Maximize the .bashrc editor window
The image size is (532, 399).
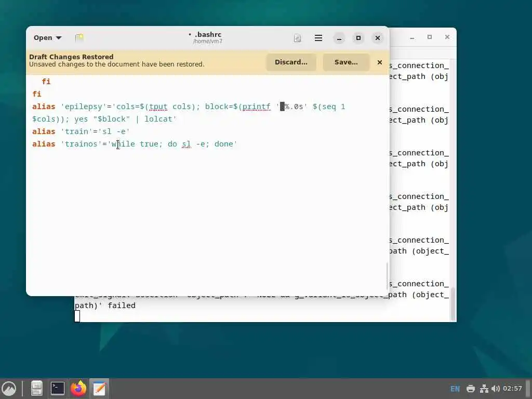tap(358, 38)
